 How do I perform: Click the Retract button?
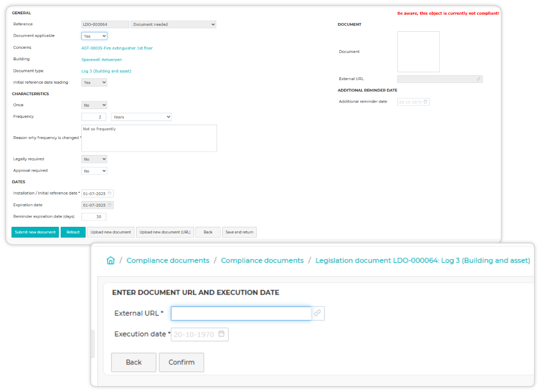73,232
